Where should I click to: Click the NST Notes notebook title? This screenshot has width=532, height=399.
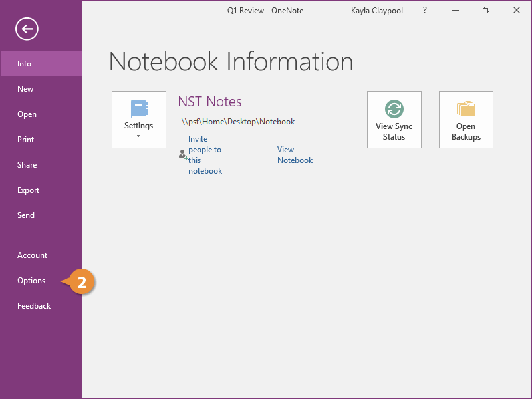(209, 102)
